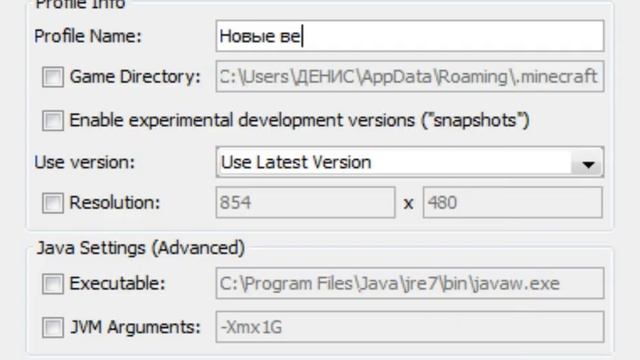Viewport: 640px width, 360px height.
Task: Tick the experimental snapshots checkbox
Action: pyautogui.click(x=53, y=120)
